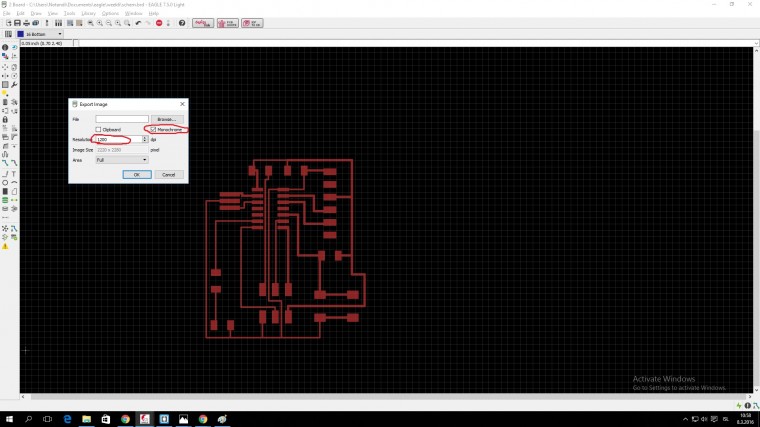
Task: Open the Draw menu
Action: [x=36, y=13]
